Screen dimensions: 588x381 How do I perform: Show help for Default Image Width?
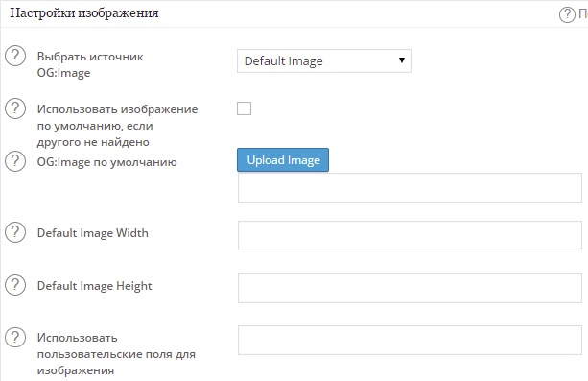15,232
